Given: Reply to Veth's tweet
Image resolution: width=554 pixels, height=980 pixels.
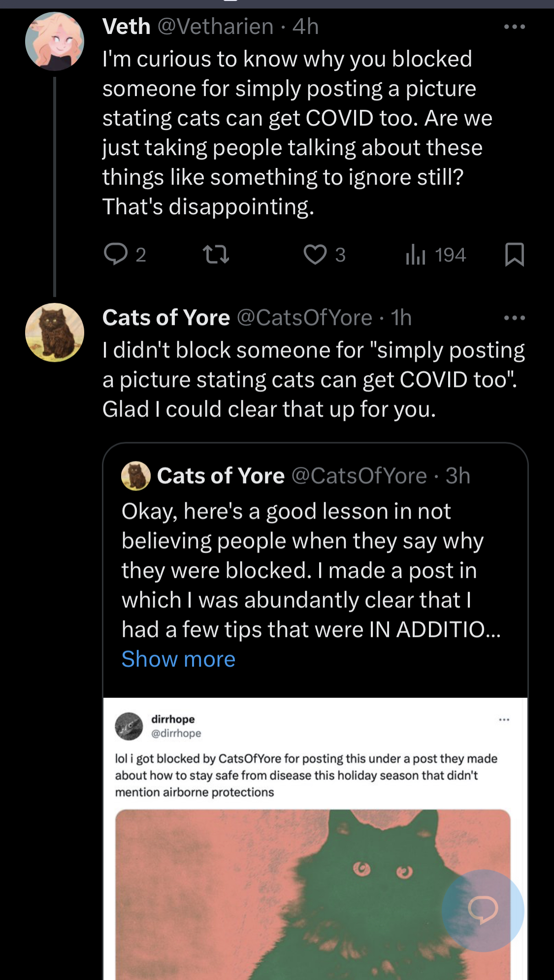Looking at the screenshot, I should [125, 255].
